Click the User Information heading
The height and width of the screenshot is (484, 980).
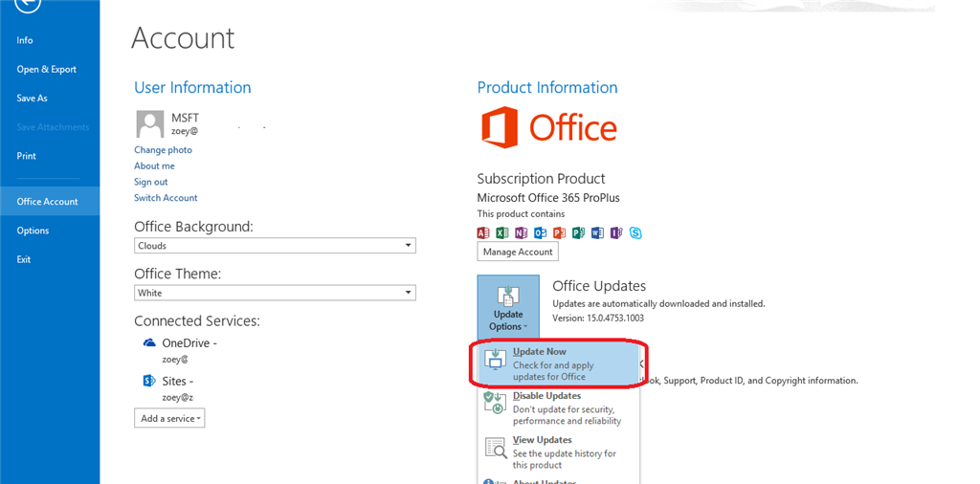pyautogui.click(x=192, y=87)
